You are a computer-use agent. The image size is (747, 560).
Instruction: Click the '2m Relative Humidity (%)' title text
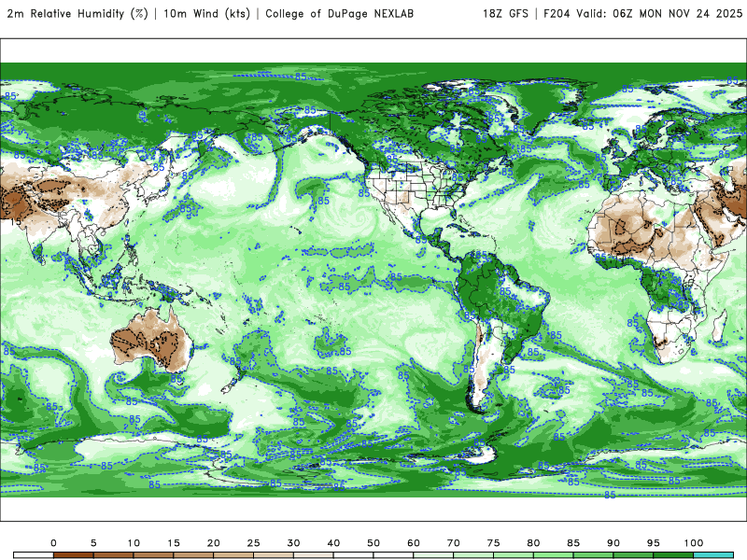coord(78,13)
